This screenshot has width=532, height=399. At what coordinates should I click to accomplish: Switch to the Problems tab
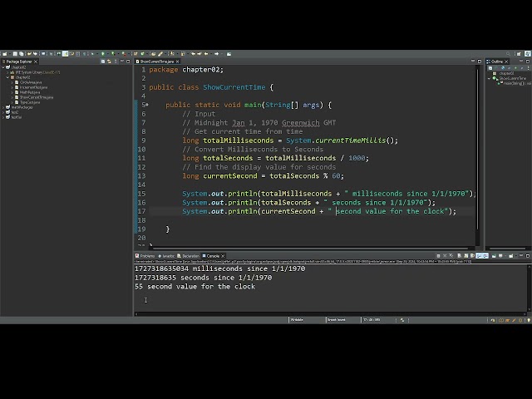145,256
